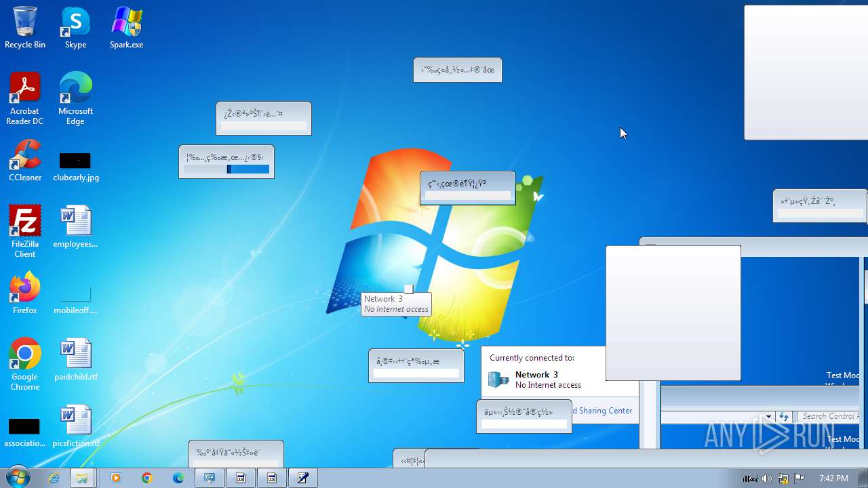
Task: Open Network and Sharing Center link
Action: [602, 411]
